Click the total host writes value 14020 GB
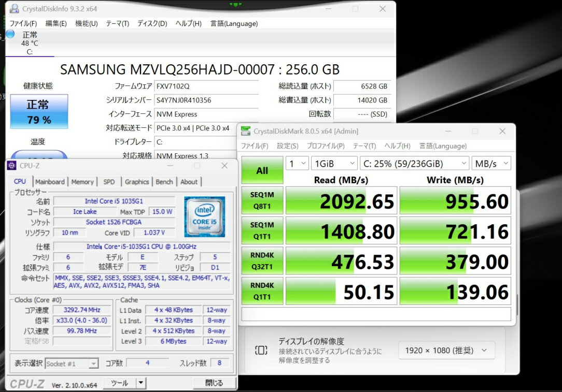The width and height of the screenshot is (562, 392). 362,100
